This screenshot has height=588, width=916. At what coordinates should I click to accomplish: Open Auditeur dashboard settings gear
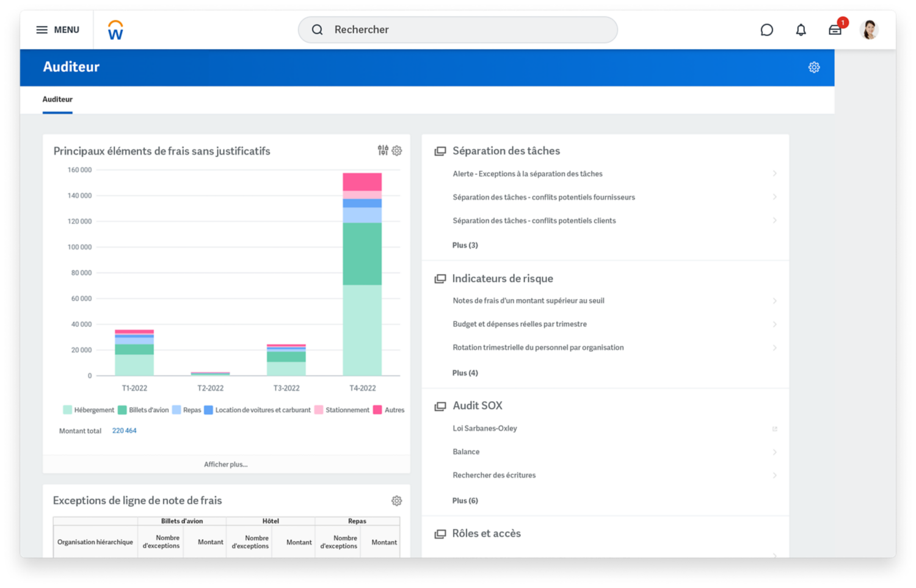click(813, 67)
